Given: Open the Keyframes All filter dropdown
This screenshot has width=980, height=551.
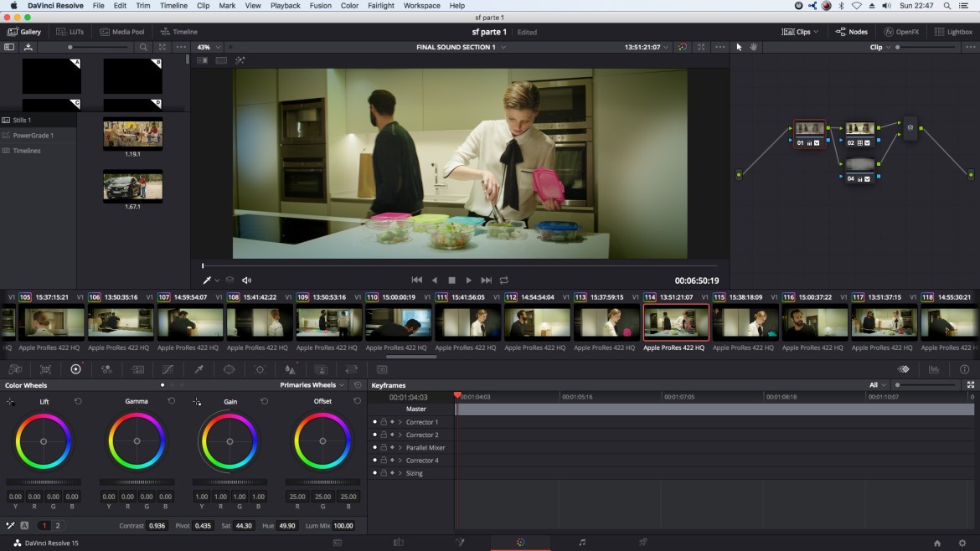Looking at the screenshot, I should [x=878, y=385].
